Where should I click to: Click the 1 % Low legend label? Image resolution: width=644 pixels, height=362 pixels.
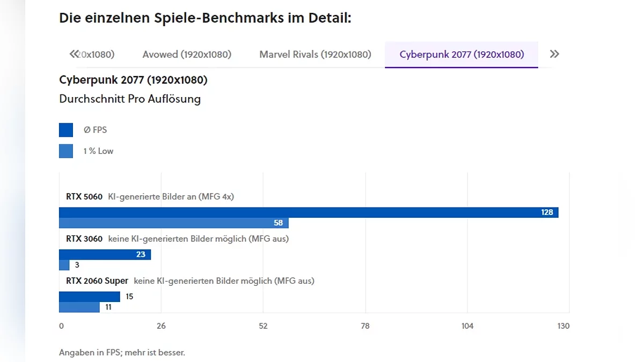click(98, 151)
